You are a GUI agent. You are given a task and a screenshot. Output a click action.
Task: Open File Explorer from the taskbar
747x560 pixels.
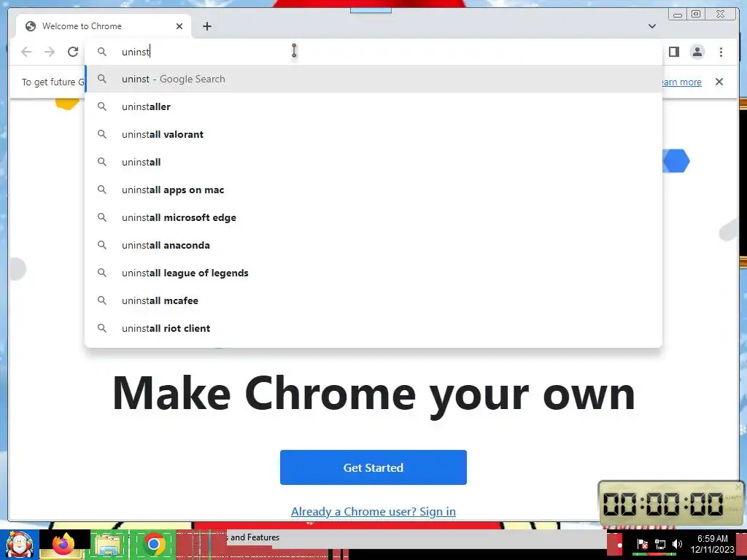point(108,544)
